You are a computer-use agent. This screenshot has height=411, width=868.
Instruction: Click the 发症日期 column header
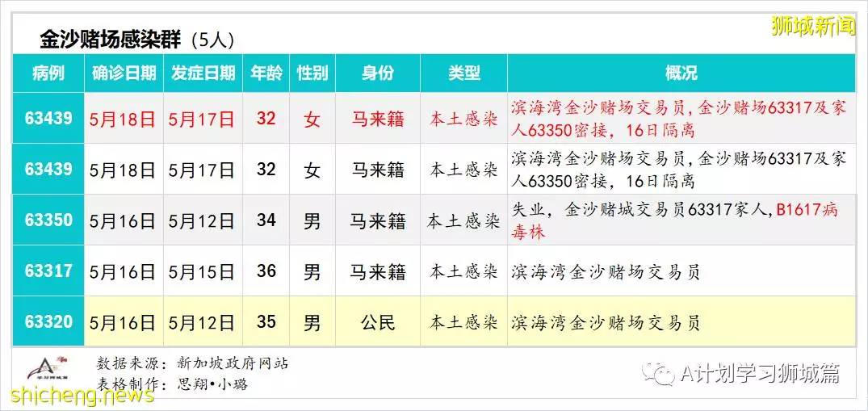click(x=203, y=73)
